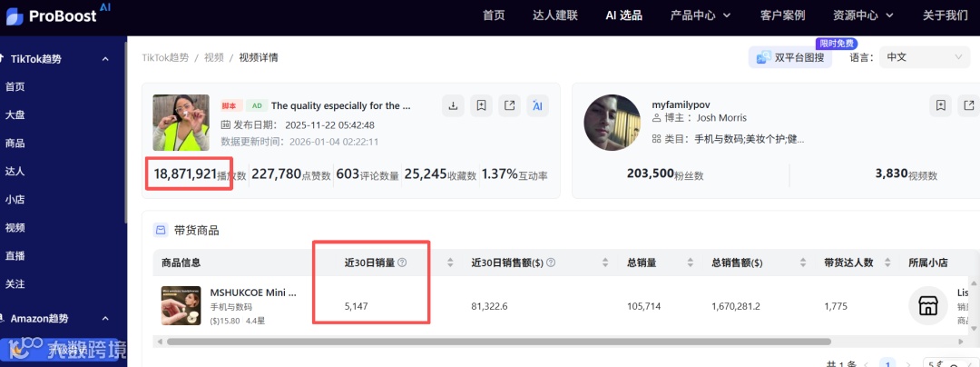Click the help icon next to 近30日销售额($)
980x367 pixels.
point(551,263)
